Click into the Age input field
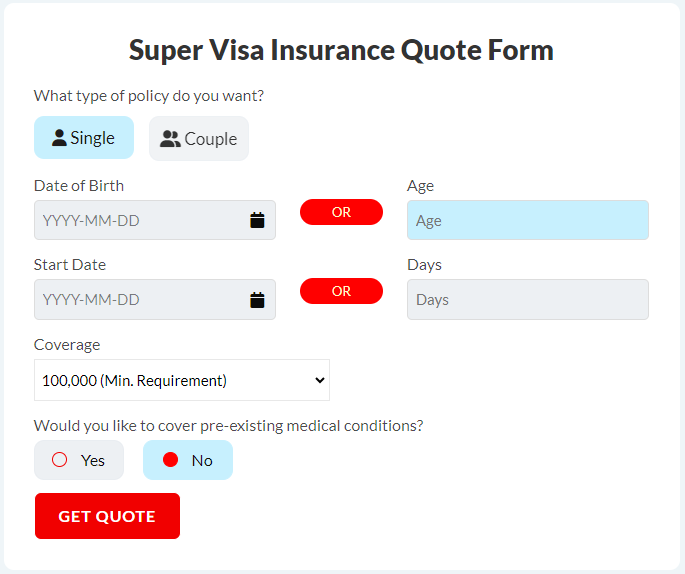Screen dimensions: 685x574 coord(528,220)
